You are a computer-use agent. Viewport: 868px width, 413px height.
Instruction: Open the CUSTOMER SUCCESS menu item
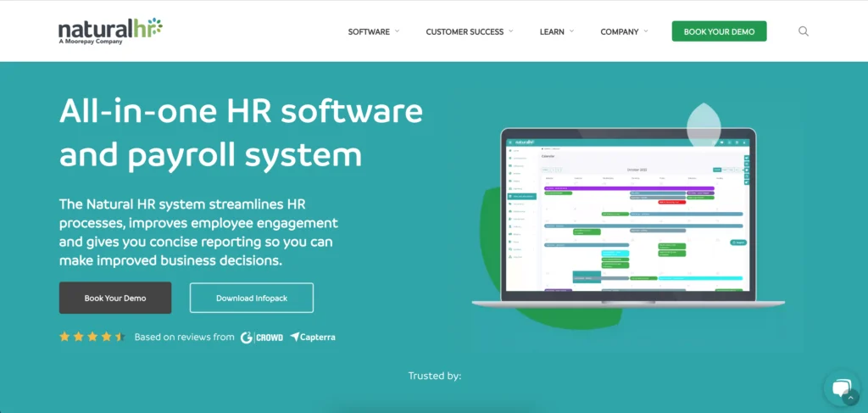[x=465, y=31]
